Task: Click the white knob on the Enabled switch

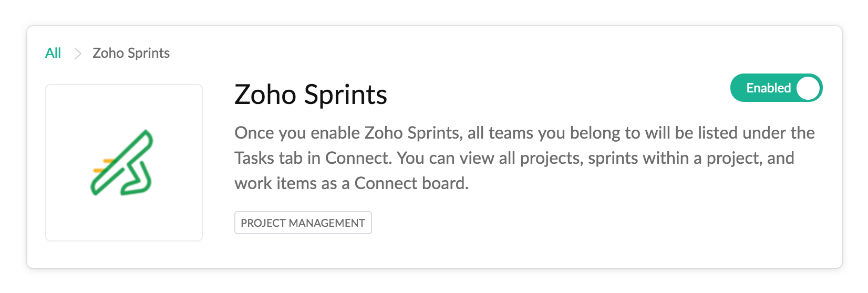Action: (x=808, y=88)
